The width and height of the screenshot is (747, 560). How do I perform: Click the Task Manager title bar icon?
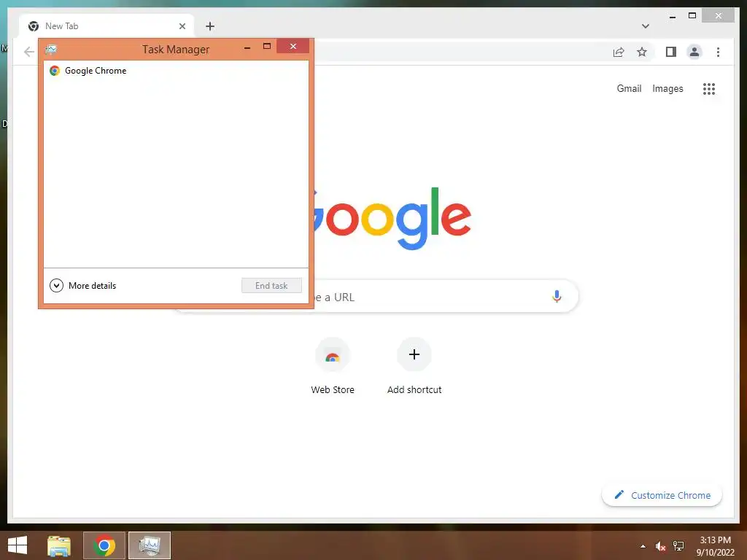pyautogui.click(x=51, y=50)
